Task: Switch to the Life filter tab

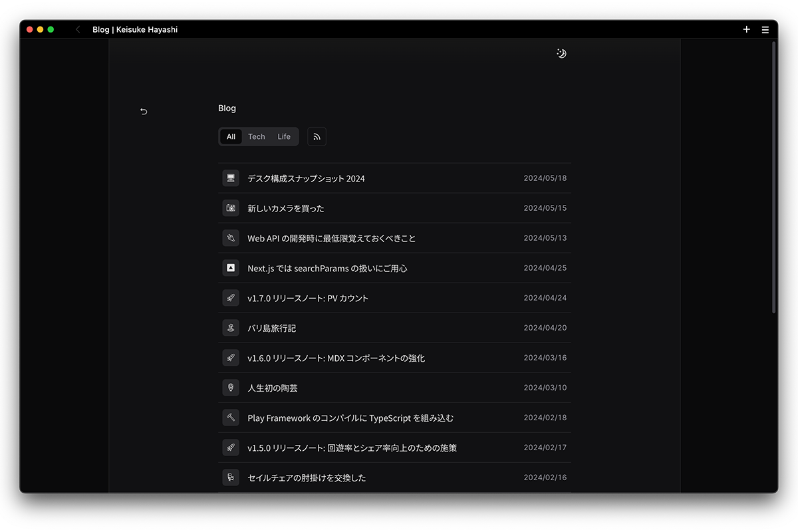Action: click(284, 136)
